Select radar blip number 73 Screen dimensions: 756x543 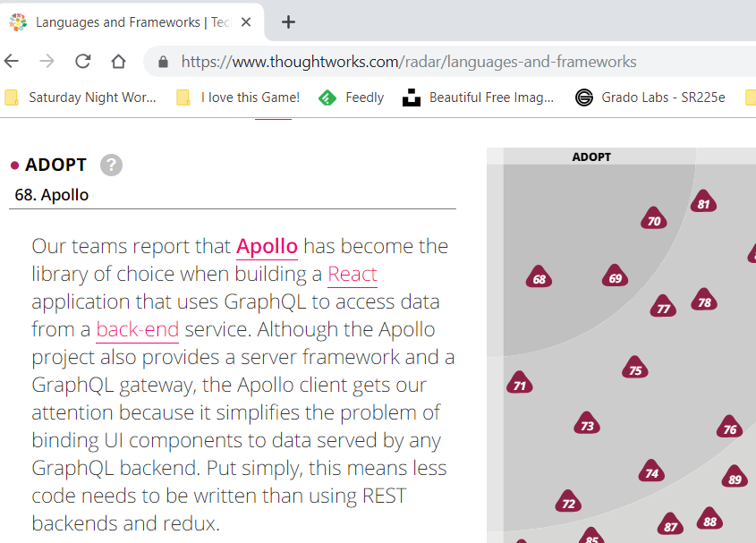pos(587,426)
